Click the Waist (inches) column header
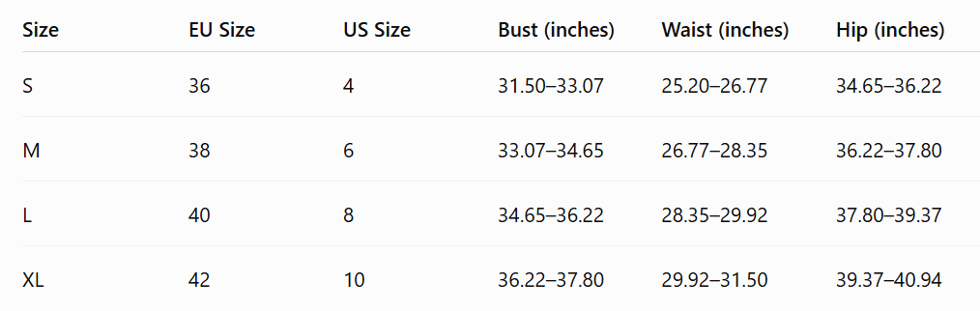The image size is (980, 311). pyautogui.click(x=725, y=30)
